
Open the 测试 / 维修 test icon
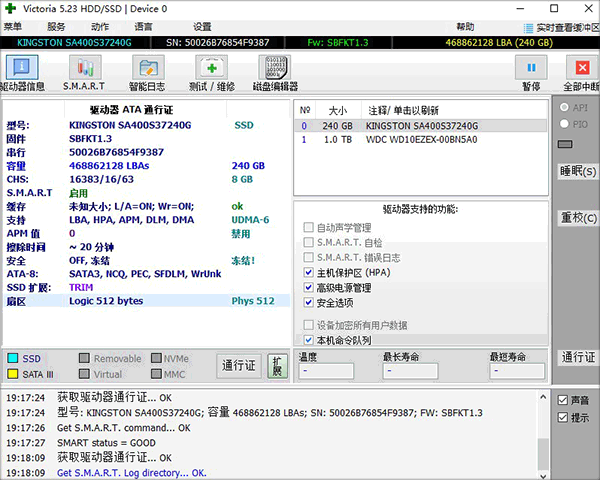coord(211,68)
